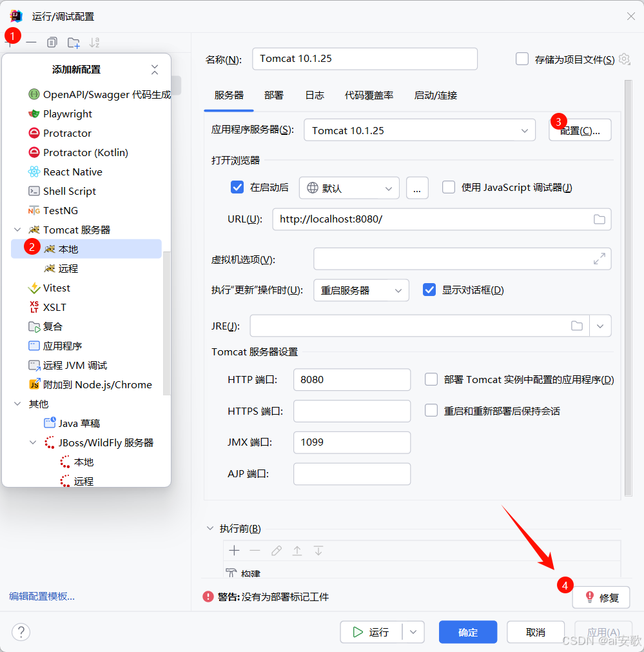Remove the before-launch task
Image resolution: width=644 pixels, height=652 pixels.
[x=255, y=551]
